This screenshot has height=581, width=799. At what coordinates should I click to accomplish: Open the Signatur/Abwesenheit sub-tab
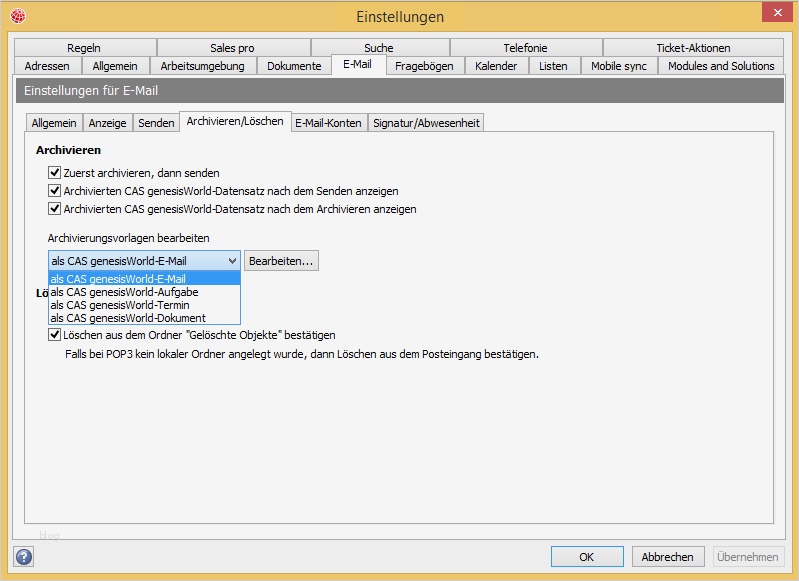[427, 123]
